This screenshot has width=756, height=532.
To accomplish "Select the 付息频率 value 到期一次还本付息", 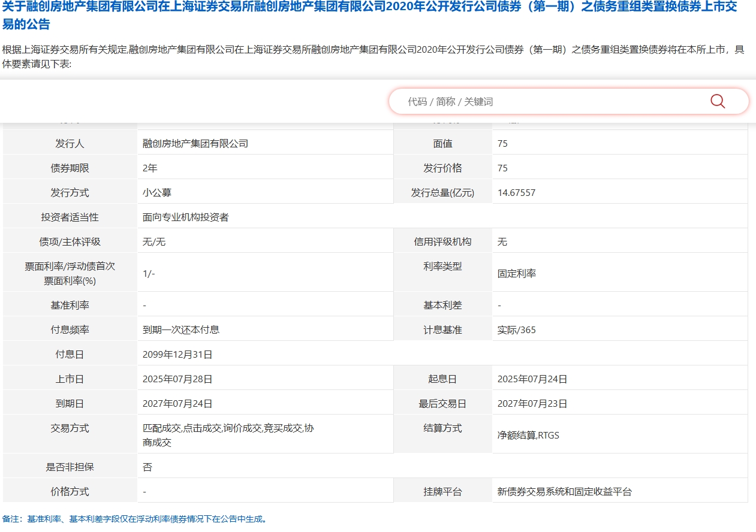I will point(181,330).
